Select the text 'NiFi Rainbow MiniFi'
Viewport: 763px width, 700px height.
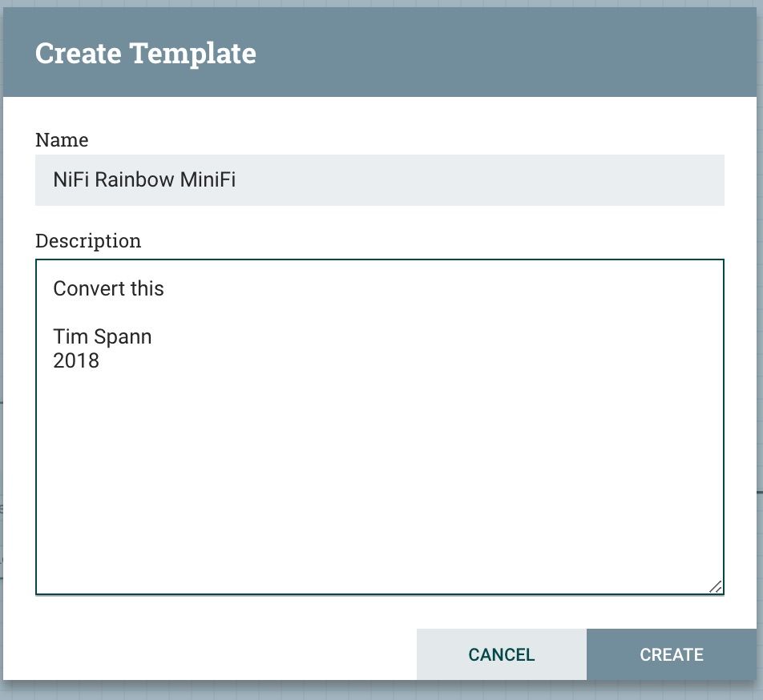[x=144, y=180]
